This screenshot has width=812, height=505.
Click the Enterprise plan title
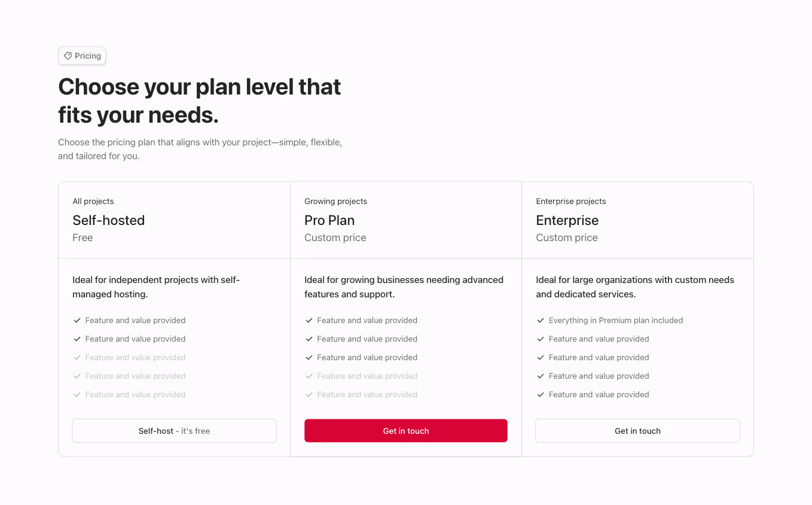point(567,220)
